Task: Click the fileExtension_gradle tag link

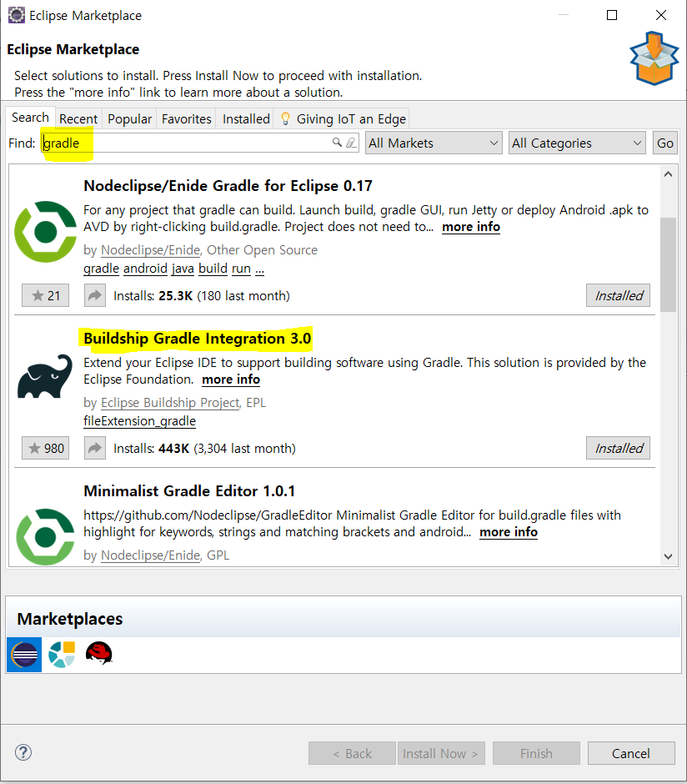Action: tap(139, 421)
